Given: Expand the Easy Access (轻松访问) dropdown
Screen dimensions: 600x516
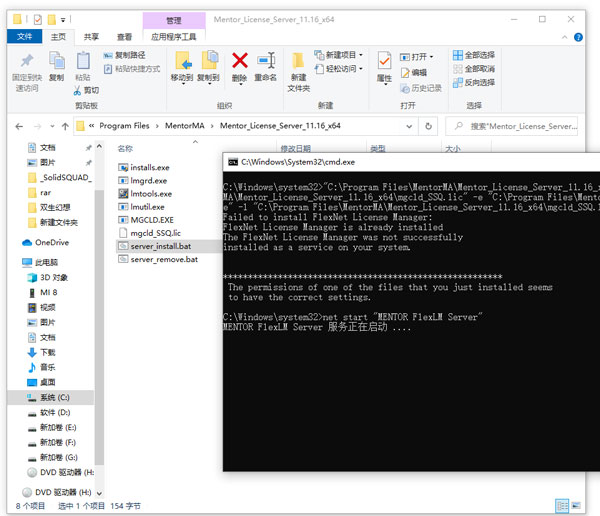Looking at the screenshot, I should (342, 69).
